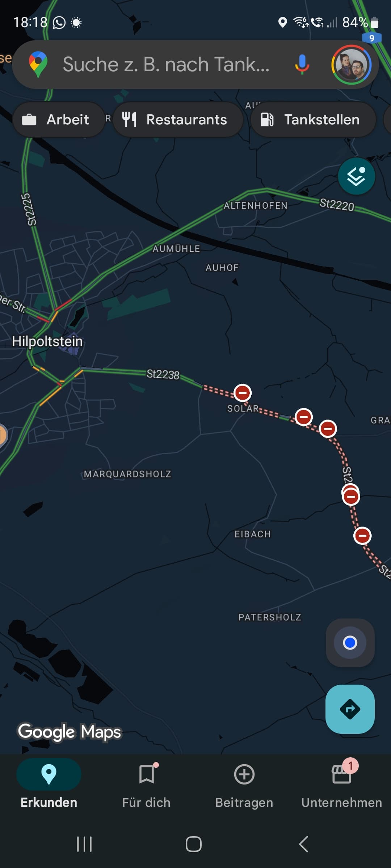
Task: Tap the road closure marker near SOLAR
Action: point(243,393)
